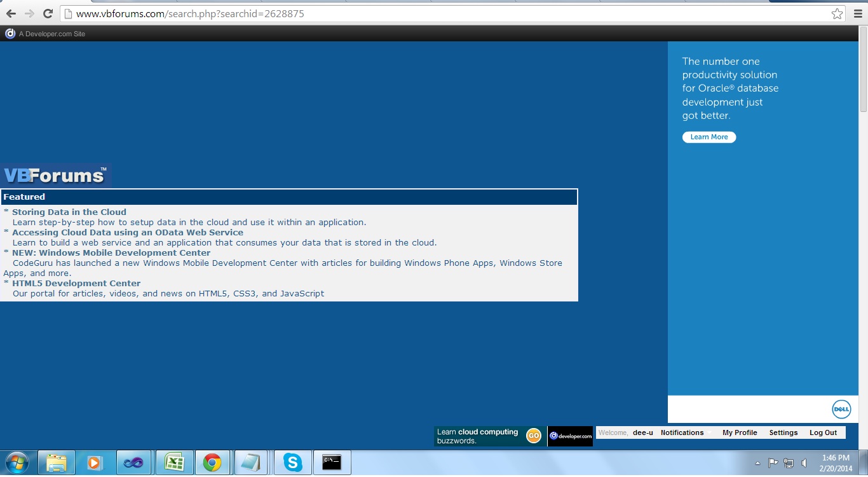Open the notepad taskbar icon
868x477 pixels.
click(x=251, y=462)
